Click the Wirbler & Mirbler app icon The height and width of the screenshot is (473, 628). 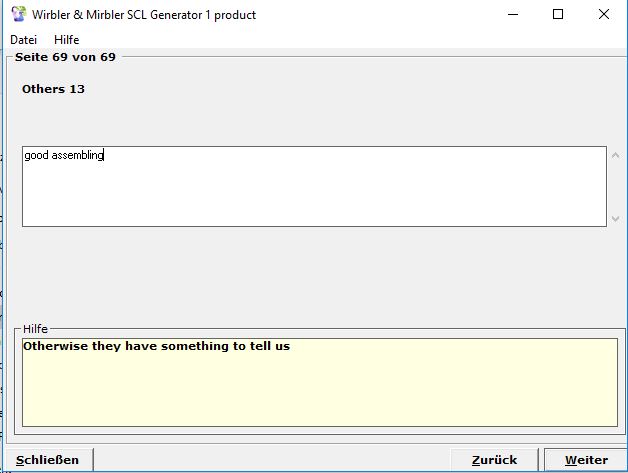(x=18, y=14)
